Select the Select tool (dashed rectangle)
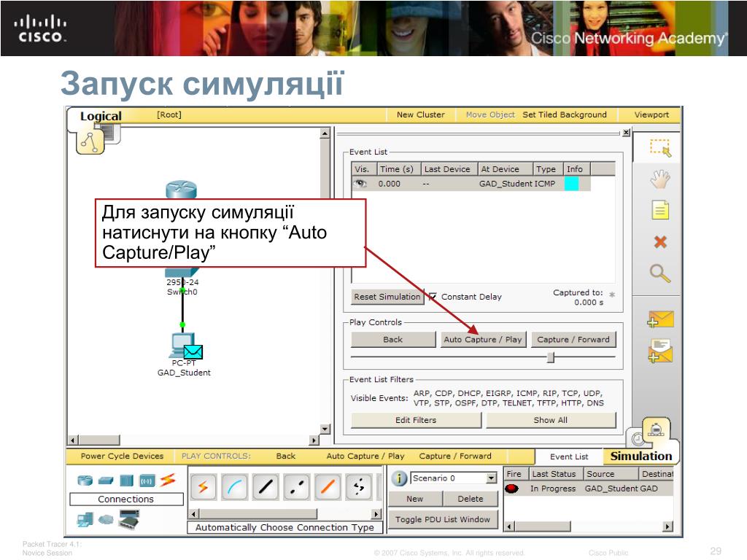747x560 pixels. pyautogui.click(x=659, y=147)
